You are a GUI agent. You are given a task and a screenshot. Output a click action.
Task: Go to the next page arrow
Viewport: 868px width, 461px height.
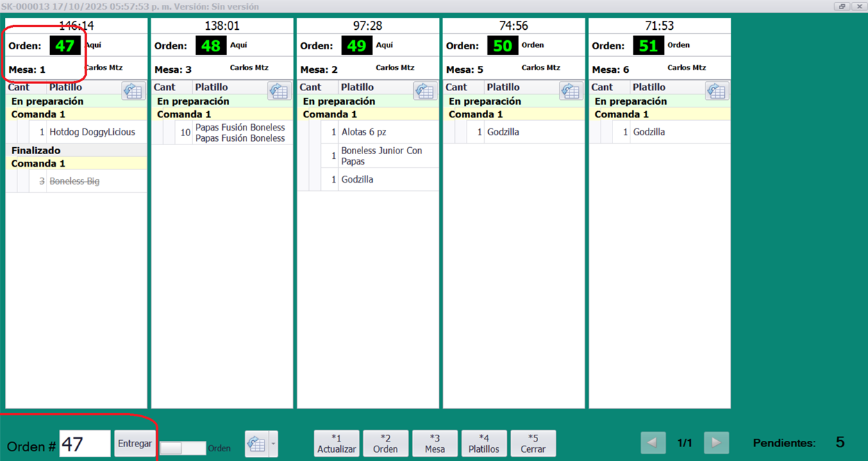[716, 442]
